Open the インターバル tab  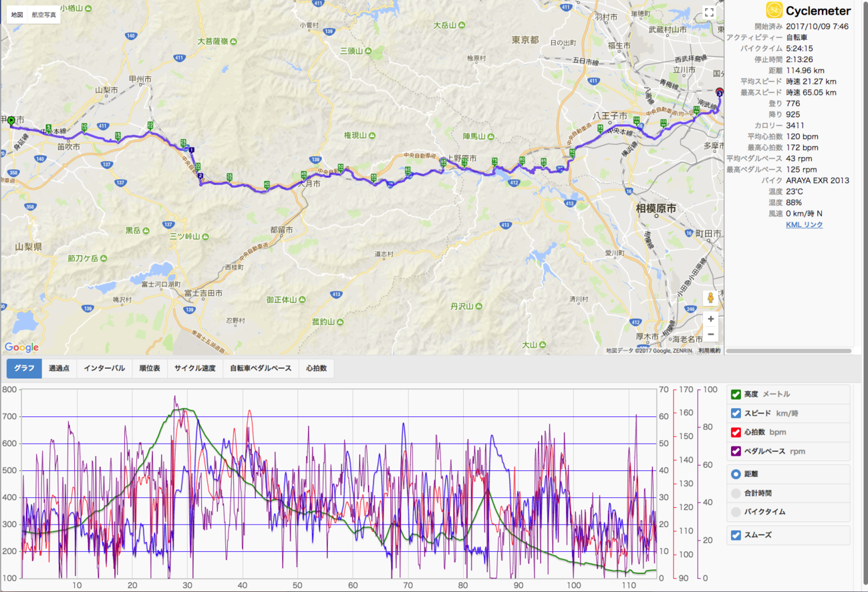click(x=104, y=368)
